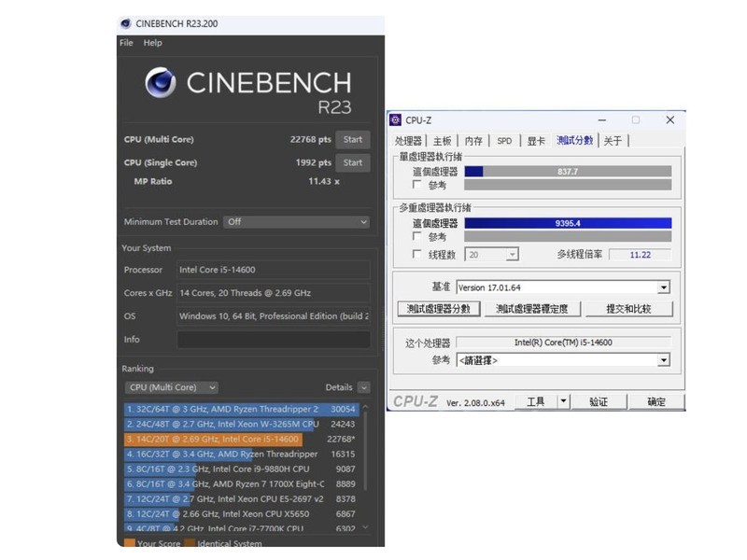
Task: Click the 工具 button in CPU-Z
Action: click(x=535, y=402)
